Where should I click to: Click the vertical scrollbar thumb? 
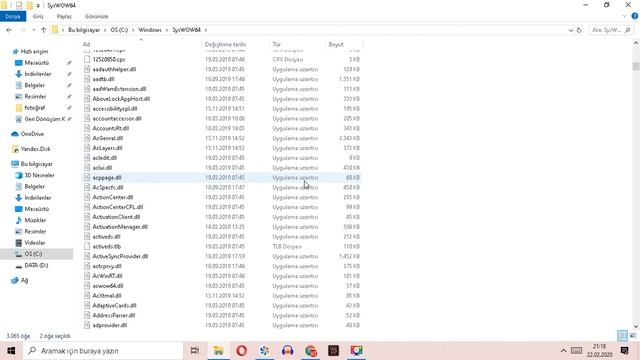(x=636, y=66)
